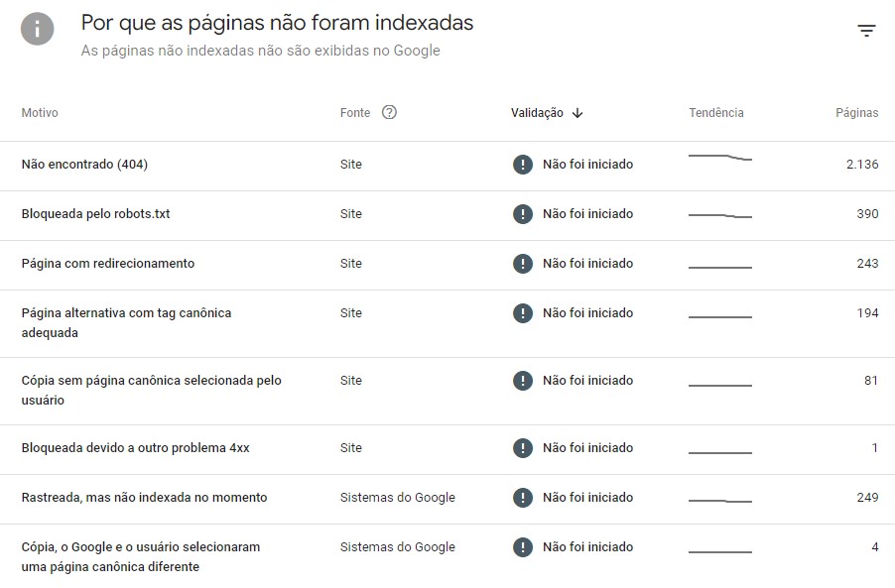
Task: Sort by the Páginas column header
Action: tap(857, 112)
